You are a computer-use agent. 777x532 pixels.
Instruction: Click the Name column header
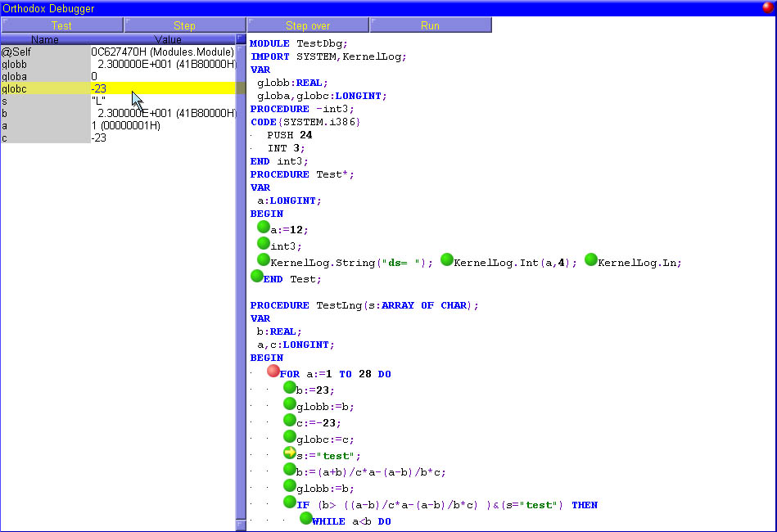[45, 39]
